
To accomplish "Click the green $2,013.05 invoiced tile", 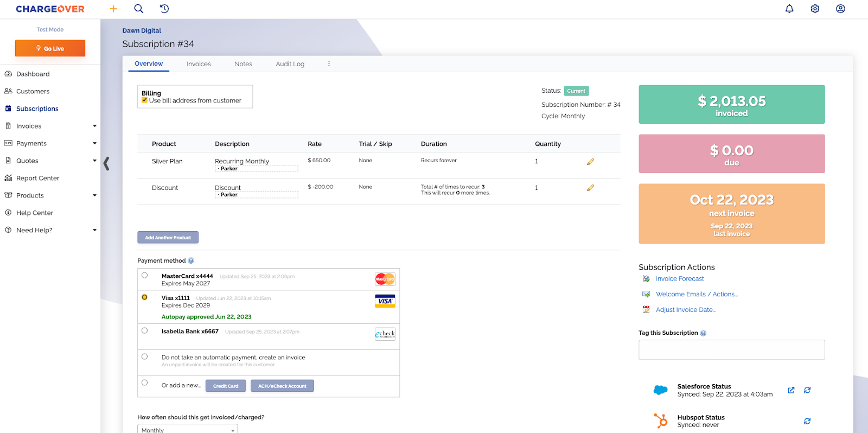I will pyautogui.click(x=732, y=104).
